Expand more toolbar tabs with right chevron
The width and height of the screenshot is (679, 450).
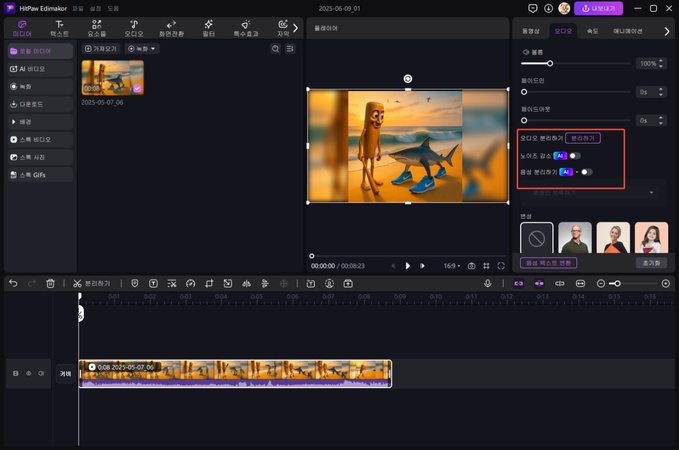(295, 28)
